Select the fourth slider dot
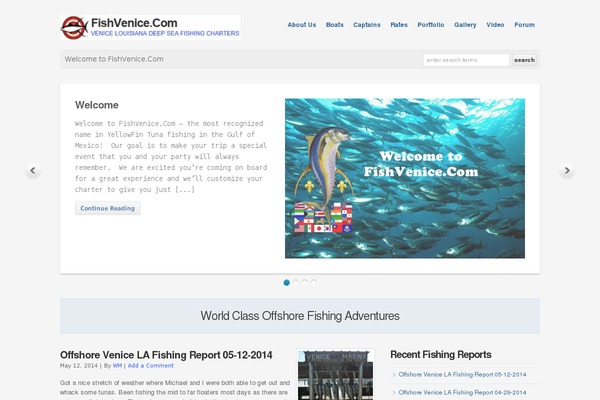 tap(314, 282)
